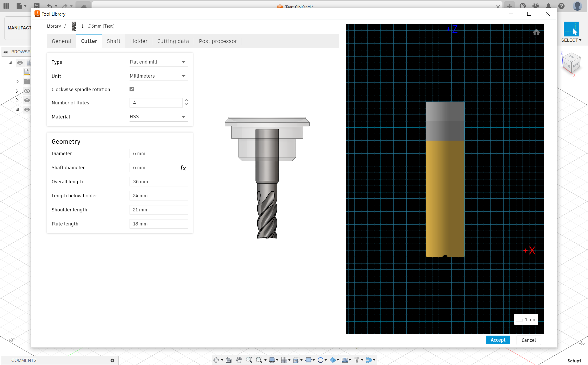588x365 pixels.
Task: Switch to the Cutting data tab
Action: [x=173, y=41]
